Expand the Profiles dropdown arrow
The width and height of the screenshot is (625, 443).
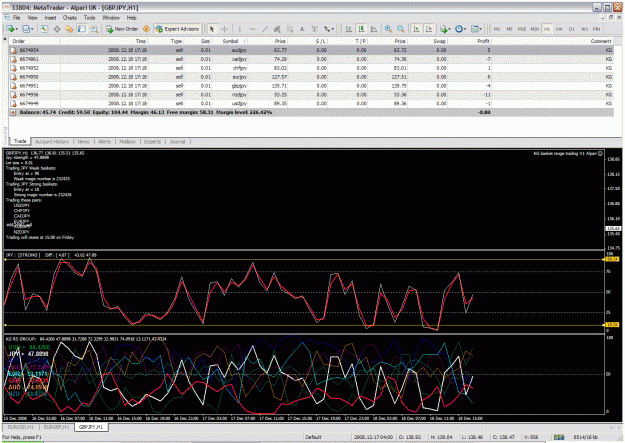[32, 30]
